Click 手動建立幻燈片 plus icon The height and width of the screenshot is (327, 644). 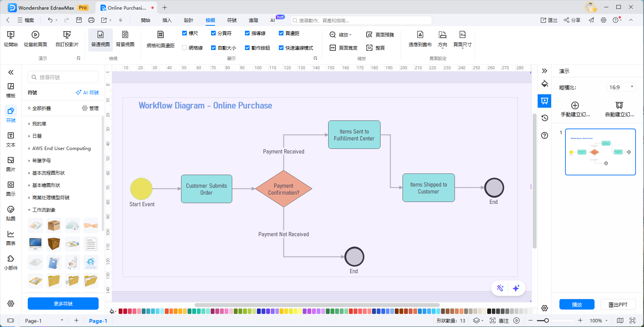(x=575, y=105)
